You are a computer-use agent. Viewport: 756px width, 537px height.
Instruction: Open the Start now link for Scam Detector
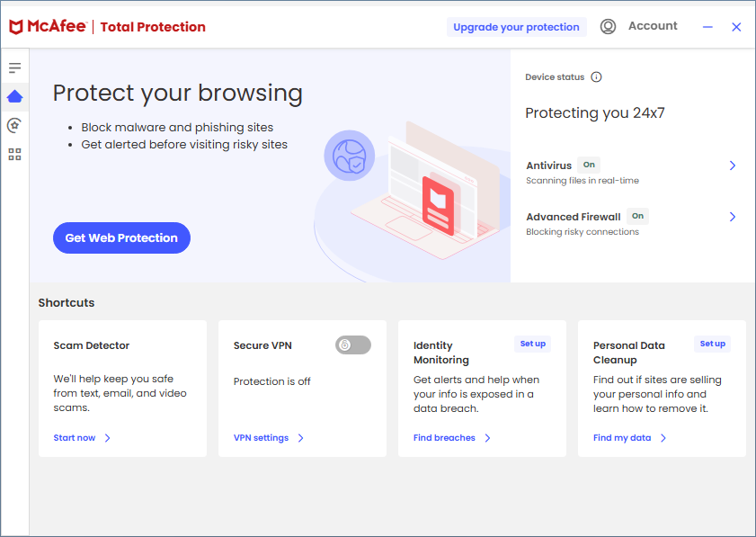point(75,438)
